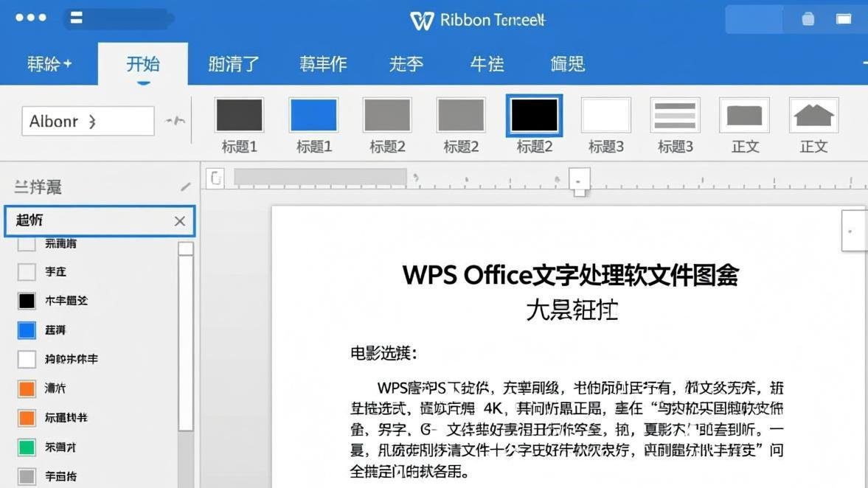Viewport: 868px width, 488px height.
Task: Open the 开始 ribbon tab
Action: (x=143, y=64)
